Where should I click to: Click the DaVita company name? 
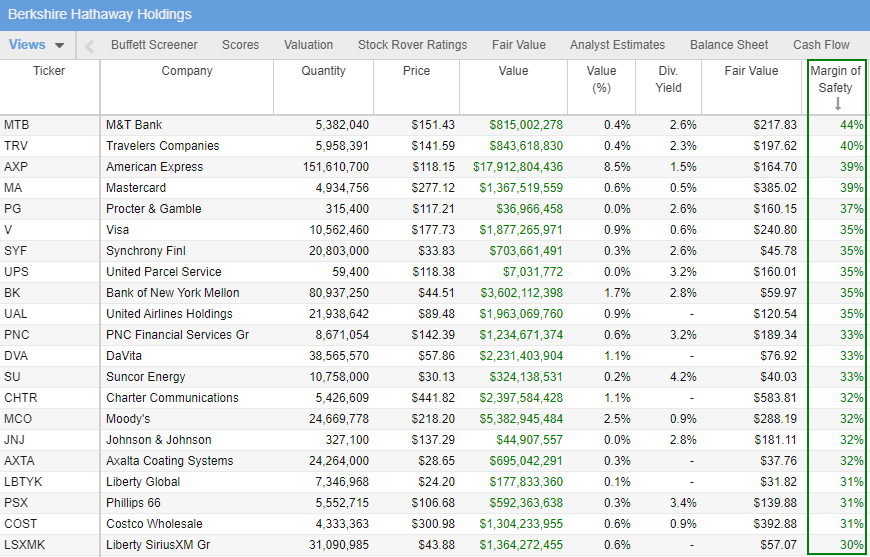tap(122, 356)
